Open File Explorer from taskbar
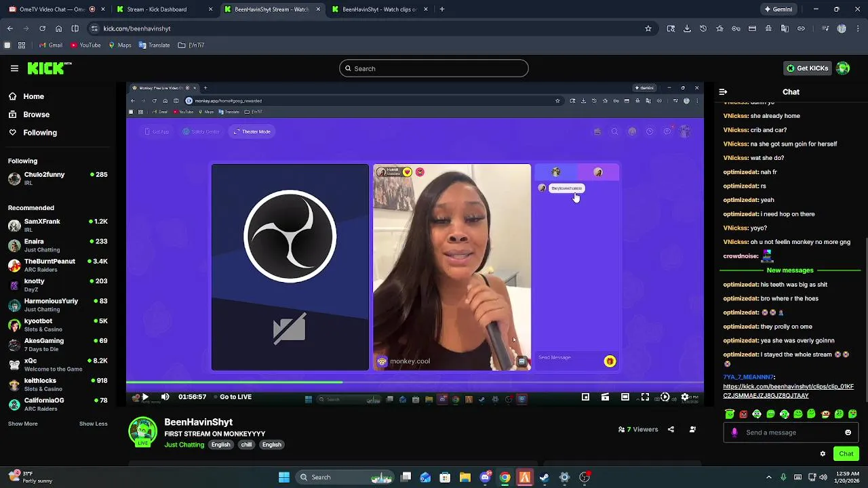The image size is (868, 488). click(x=465, y=477)
